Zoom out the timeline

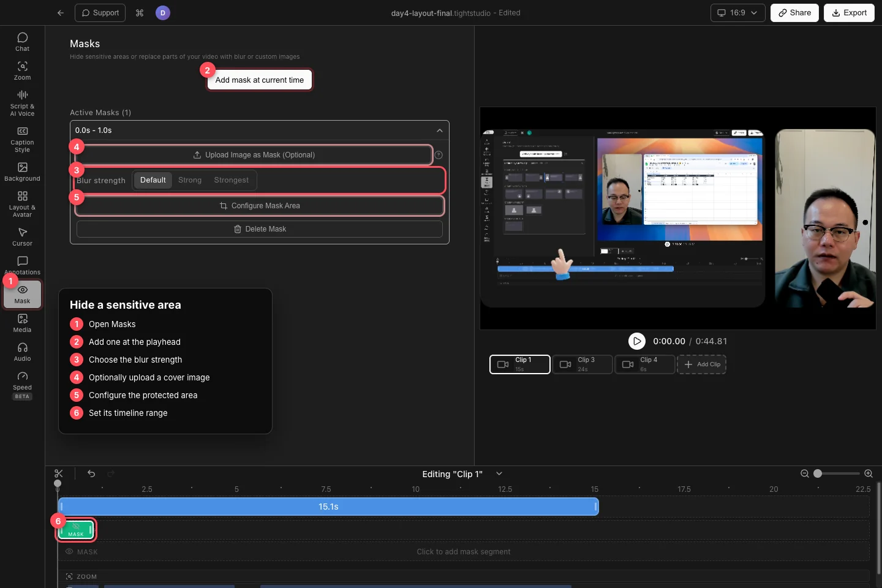pyautogui.click(x=805, y=473)
